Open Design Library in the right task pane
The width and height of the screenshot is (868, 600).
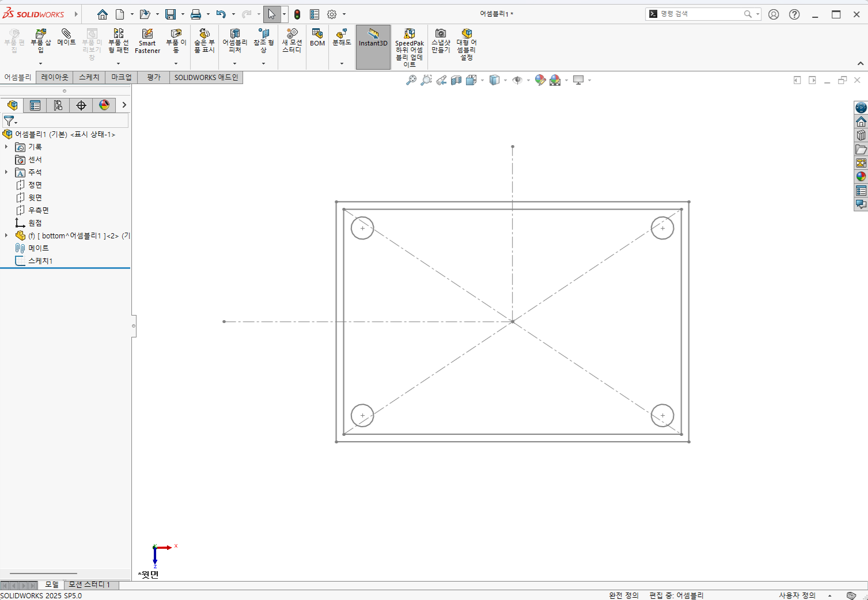pyautogui.click(x=861, y=135)
